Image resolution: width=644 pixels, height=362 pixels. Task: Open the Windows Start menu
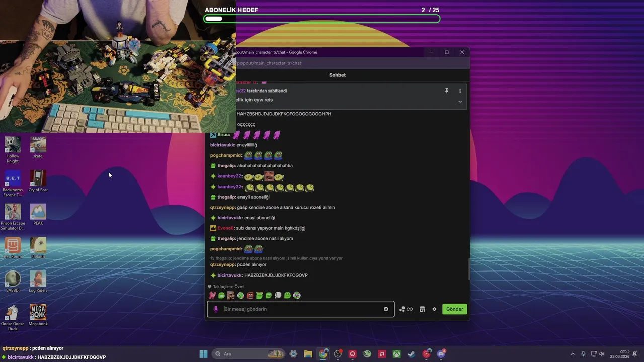(203, 354)
